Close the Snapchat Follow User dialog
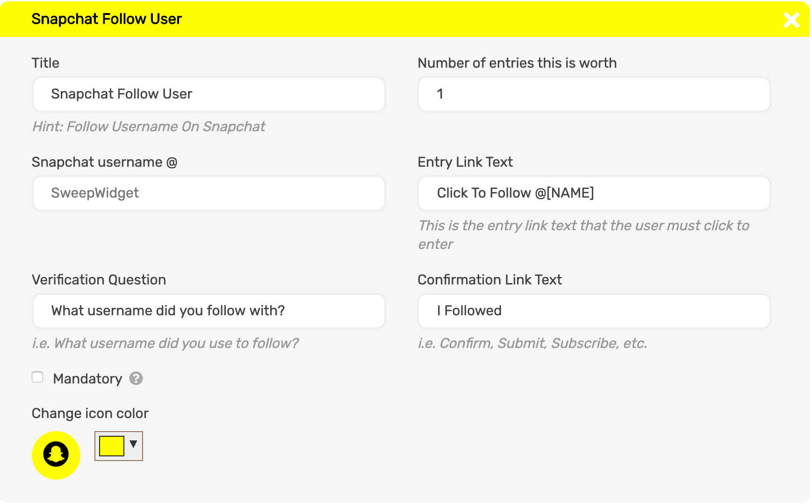812x504 pixels. [791, 20]
